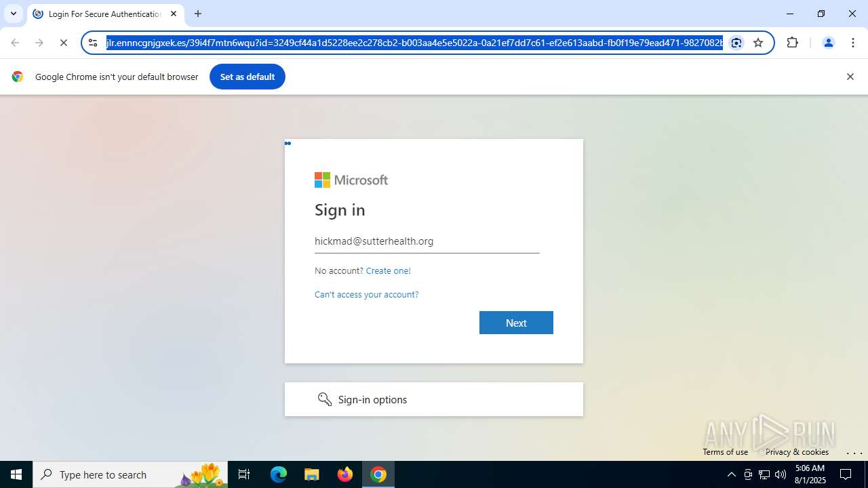Go back to the previous page
The width and height of the screenshot is (868, 488).
(x=15, y=43)
